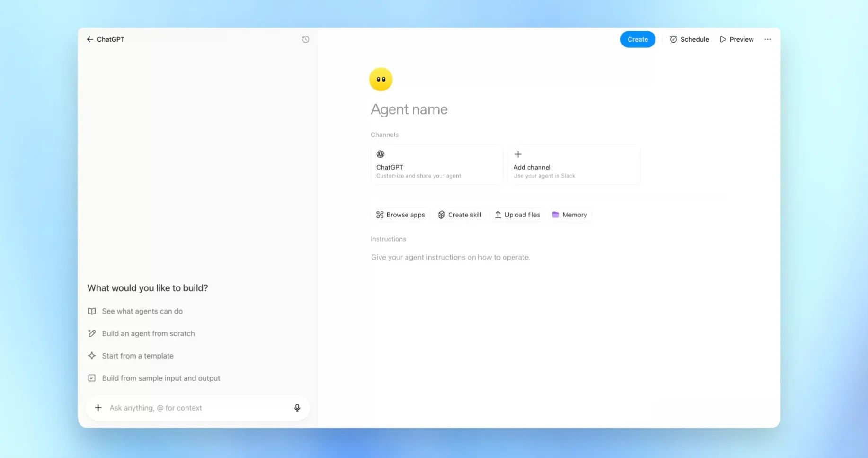
Task: Open the Schedule option
Action: [x=690, y=39]
